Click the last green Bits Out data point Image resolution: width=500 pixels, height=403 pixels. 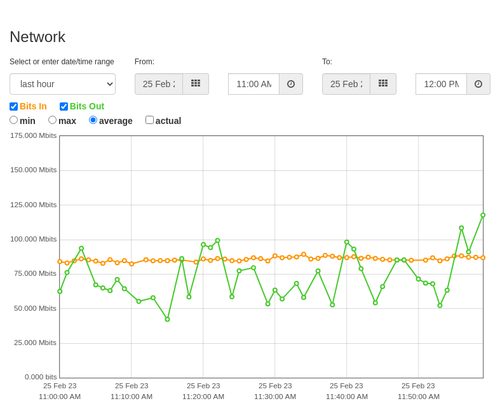pyautogui.click(x=483, y=215)
